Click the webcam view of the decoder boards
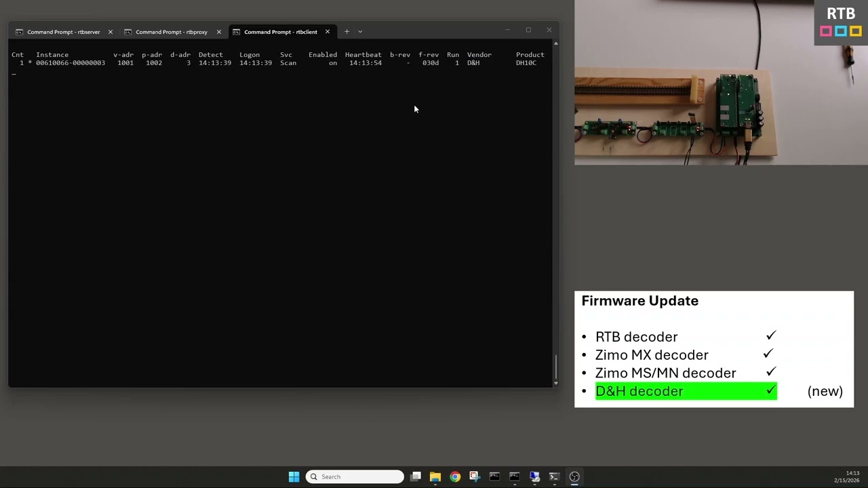This screenshot has height=488, width=868. pyautogui.click(x=721, y=83)
